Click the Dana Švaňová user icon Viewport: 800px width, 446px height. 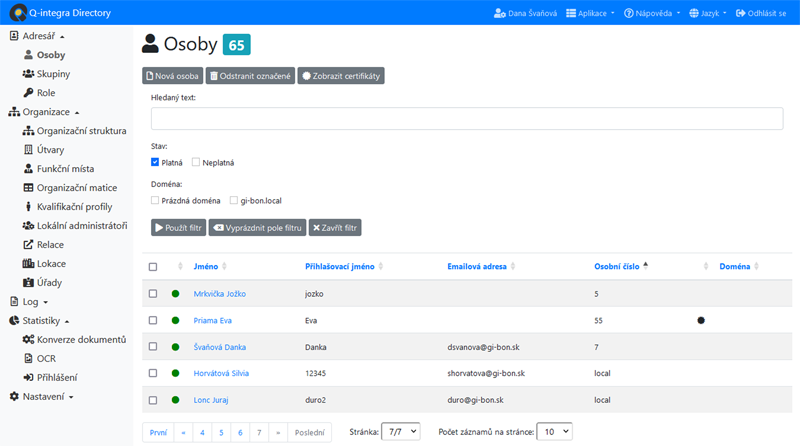(499, 13)
